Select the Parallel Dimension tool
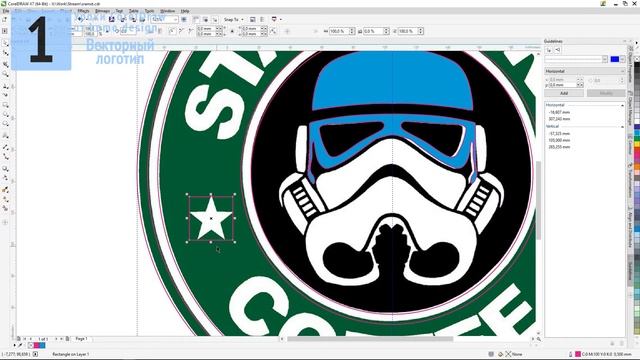Viewport: 640px width, 360px height. point(5,147)
